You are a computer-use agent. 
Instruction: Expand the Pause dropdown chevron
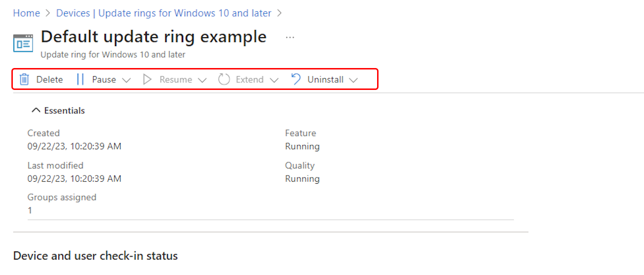point(126,80)
